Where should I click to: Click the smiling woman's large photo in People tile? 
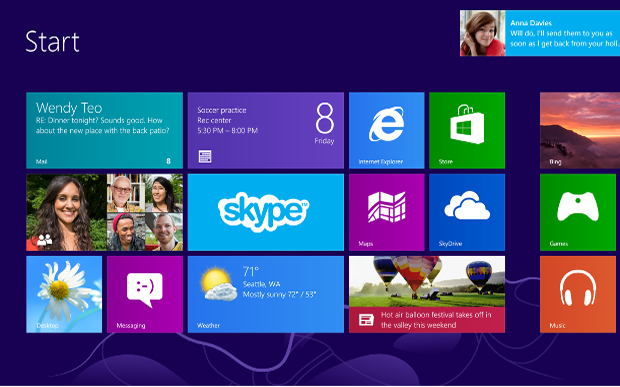(x=66, y=212)
